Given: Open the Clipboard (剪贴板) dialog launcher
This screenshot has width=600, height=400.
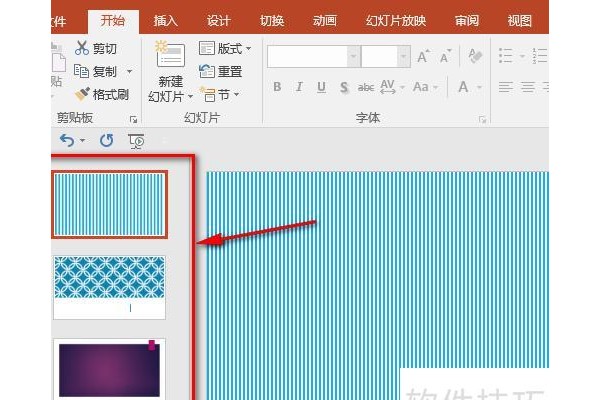Looking at the screenshot, I should click(x=134, y=120).
